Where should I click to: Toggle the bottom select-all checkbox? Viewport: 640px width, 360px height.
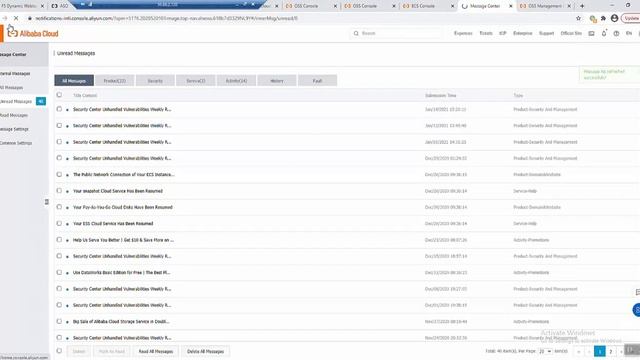(x=59, y=351)
